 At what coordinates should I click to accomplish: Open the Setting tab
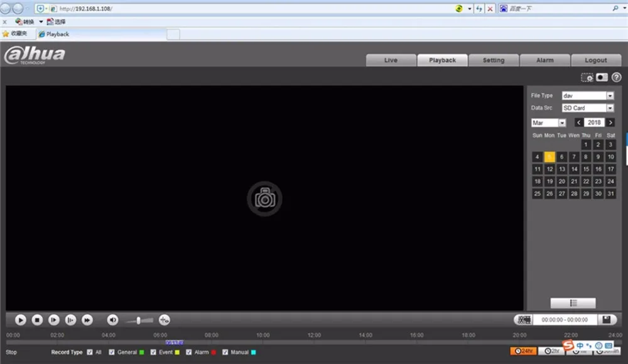[x=494, y=60]
